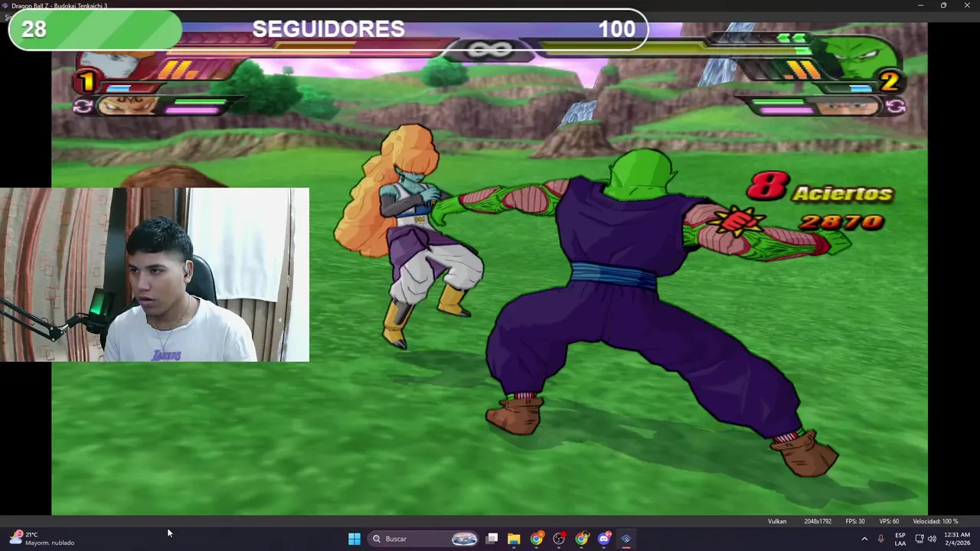Open the volume tray icon
The height and width of the screenshot is (551, 980).
pyautogui.click(x=932, y=539)
